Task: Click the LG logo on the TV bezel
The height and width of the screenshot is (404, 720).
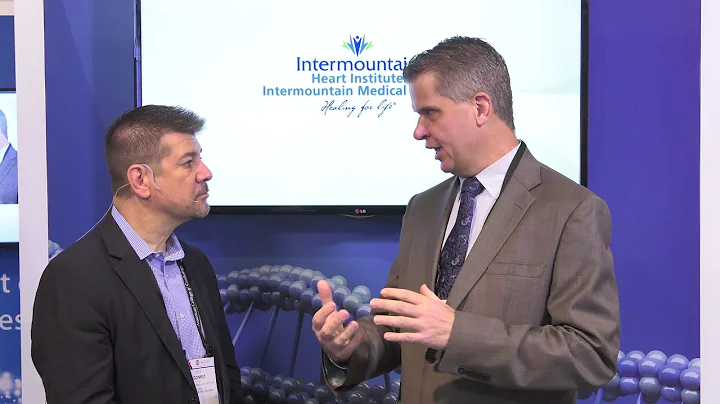Action: pos(360,211)
